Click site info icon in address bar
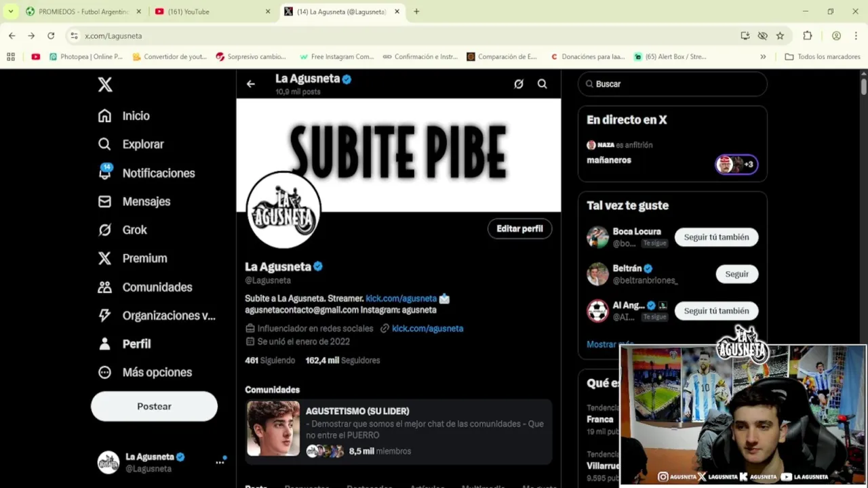This screenshot has width=868, height=488. 74,36
